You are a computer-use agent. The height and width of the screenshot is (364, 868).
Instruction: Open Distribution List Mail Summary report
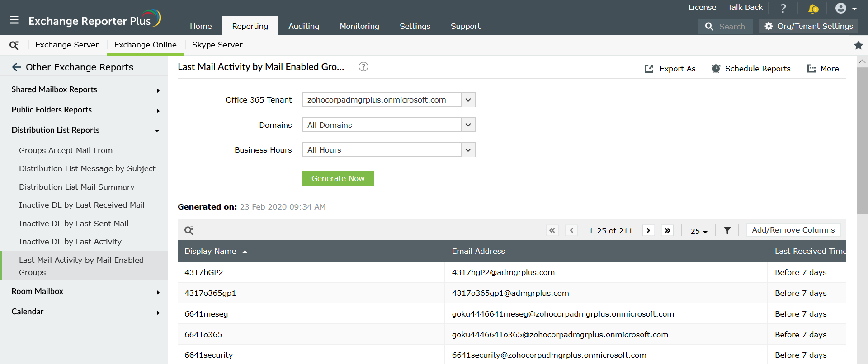tap(77, 187)
